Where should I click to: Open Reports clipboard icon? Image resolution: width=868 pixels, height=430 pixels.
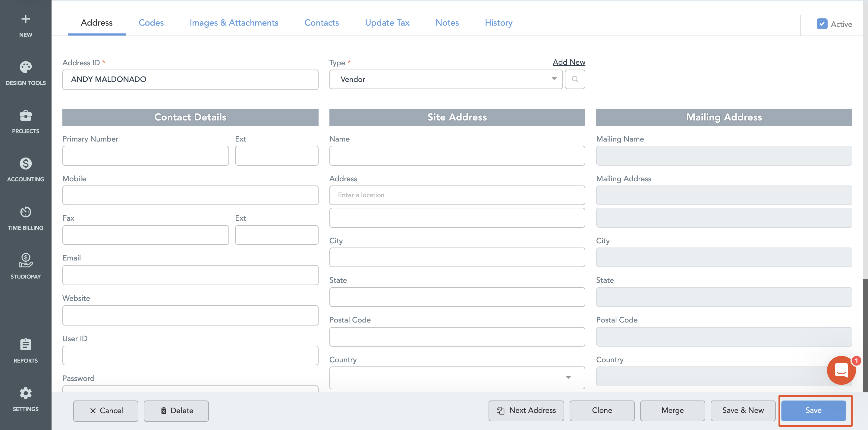pyautogui.click(x=26, y=344)
